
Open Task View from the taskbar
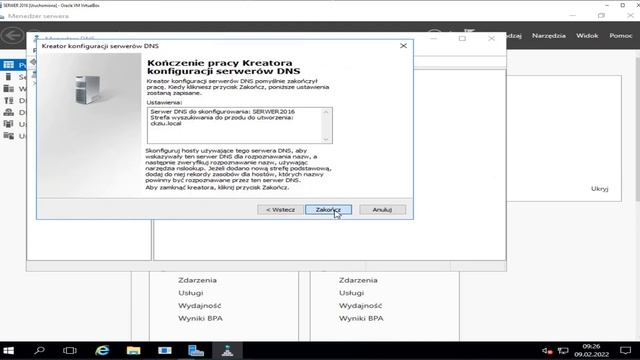[x=70, y=351]
